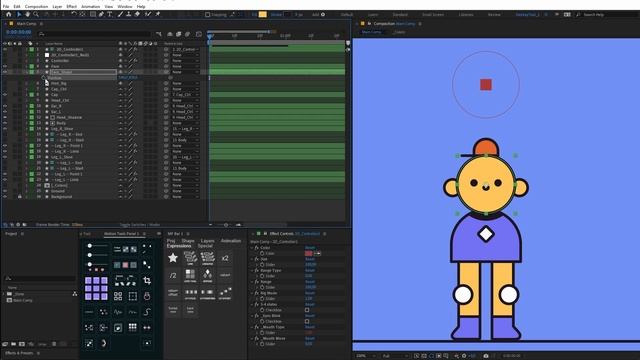Click the crop icon in Motion Tools panel
This screenshot has height=360, width=640.
(147, 280)
